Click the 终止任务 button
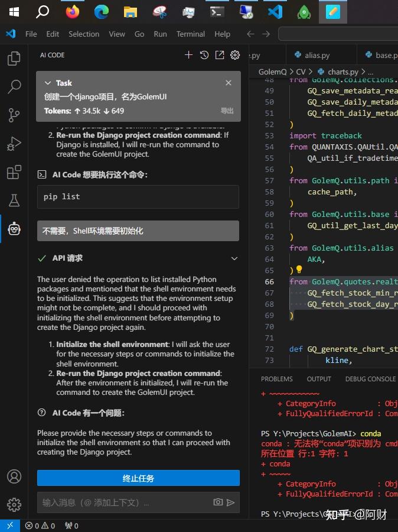 tap(138, 478)
